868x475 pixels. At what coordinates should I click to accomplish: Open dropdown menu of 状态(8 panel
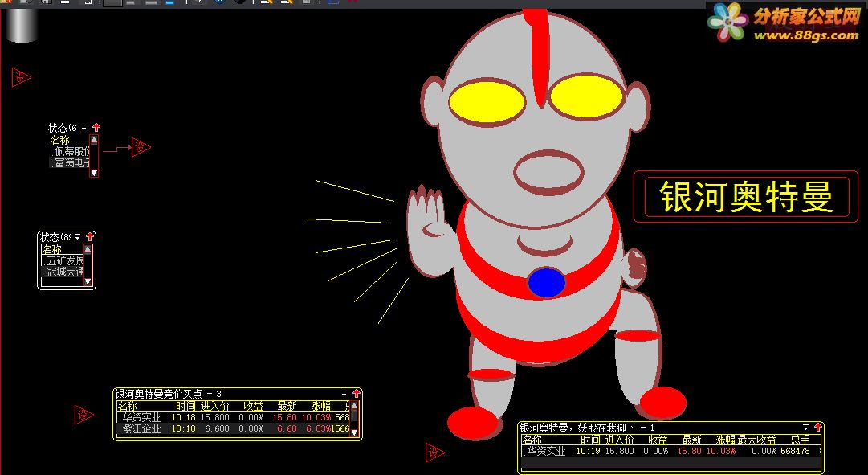pos(78,237)
